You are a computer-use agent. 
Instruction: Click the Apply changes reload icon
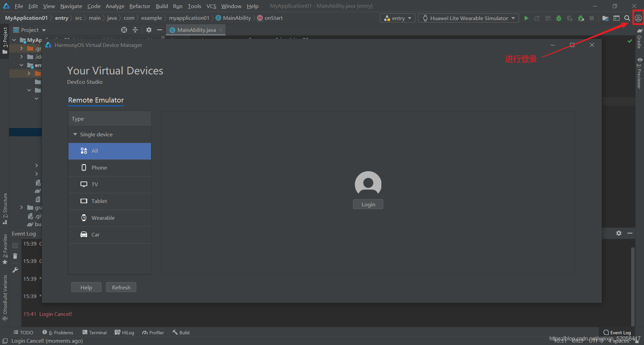(537, 18)
